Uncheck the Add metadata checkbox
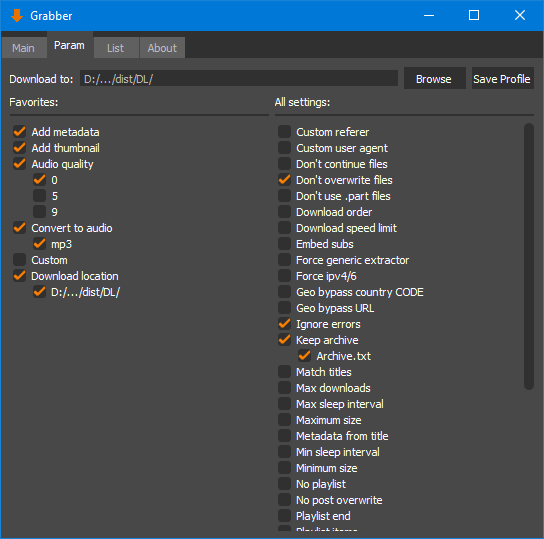 tap(19, 132)
